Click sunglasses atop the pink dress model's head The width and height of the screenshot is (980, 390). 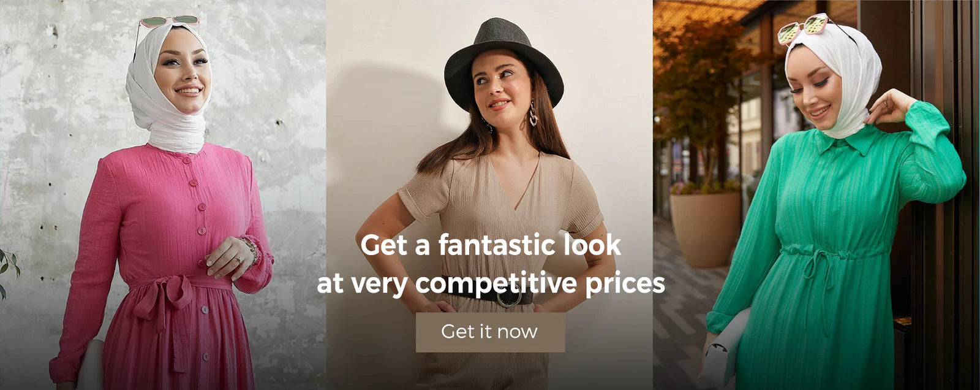pos(166,25)
